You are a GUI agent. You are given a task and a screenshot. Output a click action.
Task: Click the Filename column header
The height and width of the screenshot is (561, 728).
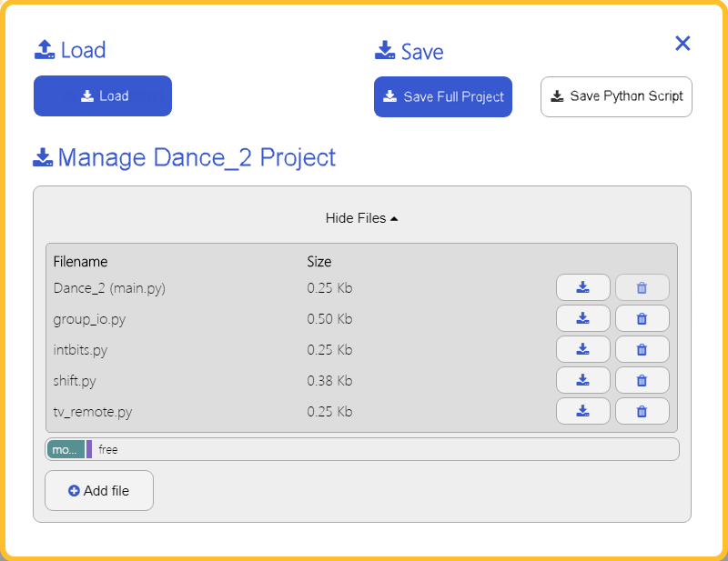[x=80, y=262]
